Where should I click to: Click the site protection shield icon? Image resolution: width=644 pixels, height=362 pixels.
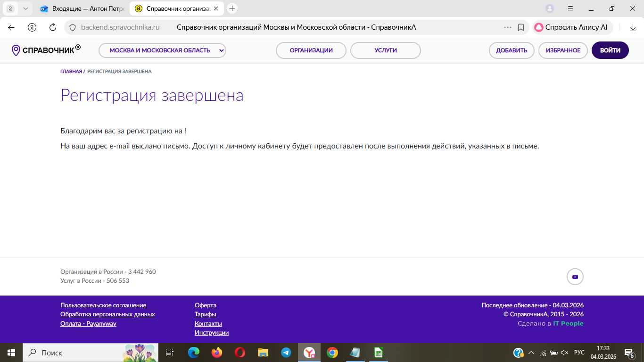73,27
